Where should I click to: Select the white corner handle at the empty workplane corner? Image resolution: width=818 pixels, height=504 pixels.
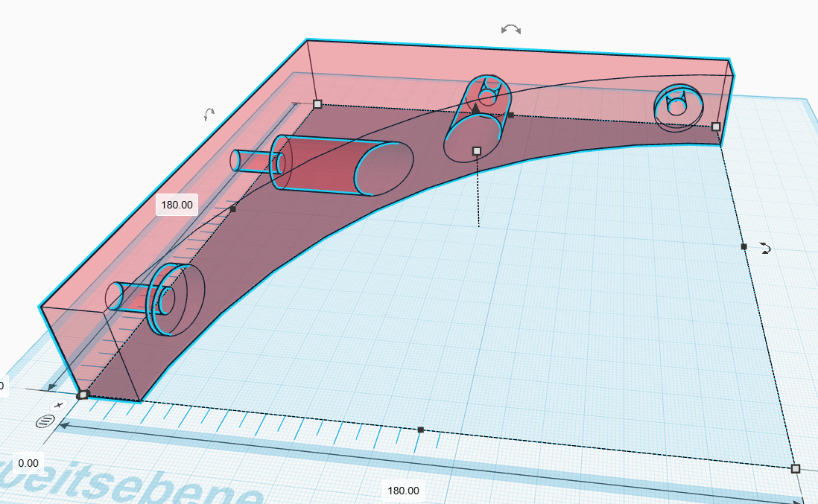795,468
